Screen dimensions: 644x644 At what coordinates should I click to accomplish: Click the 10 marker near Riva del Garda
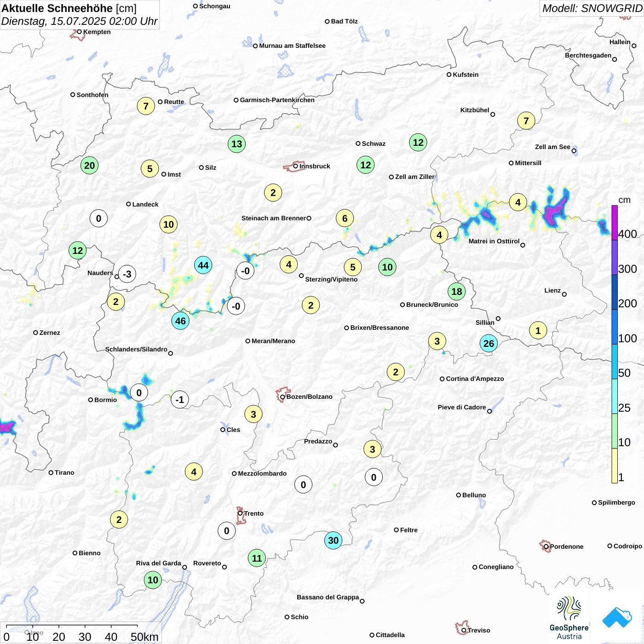(153, 580)
